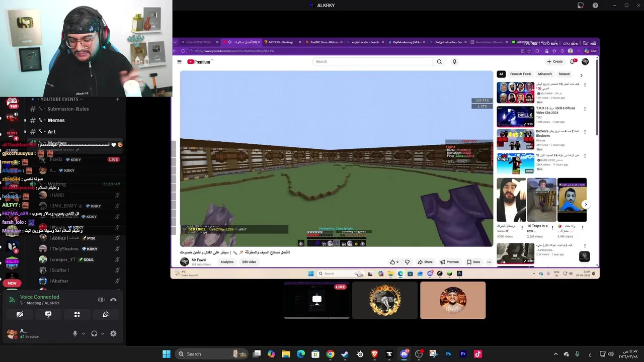Open Discord user settings gear
This screenshot has height=362, width=644.
(113, 333)
